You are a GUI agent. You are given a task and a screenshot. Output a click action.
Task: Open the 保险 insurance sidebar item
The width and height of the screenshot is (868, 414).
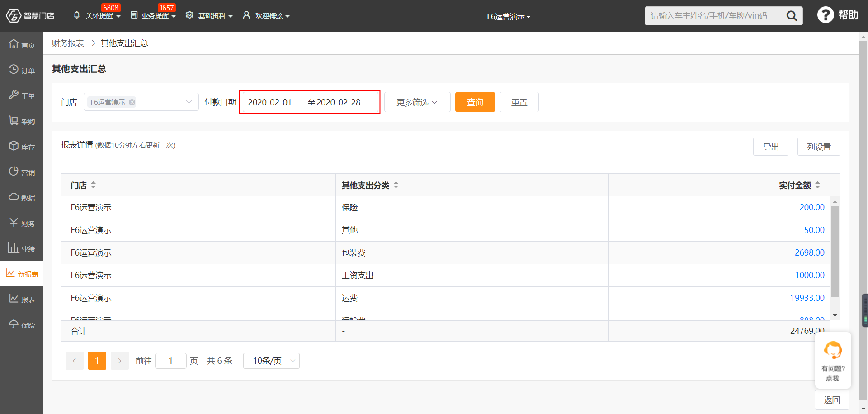pos(21,325)
